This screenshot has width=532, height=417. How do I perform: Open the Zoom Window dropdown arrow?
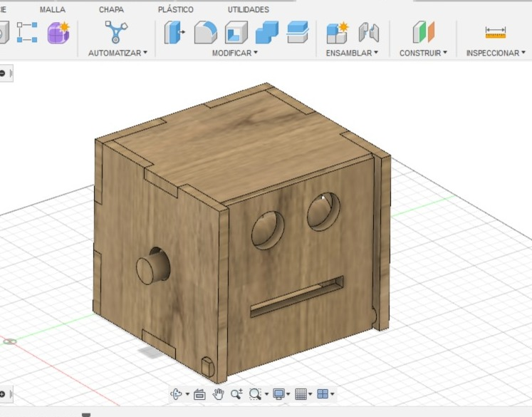tap(266, 394)
